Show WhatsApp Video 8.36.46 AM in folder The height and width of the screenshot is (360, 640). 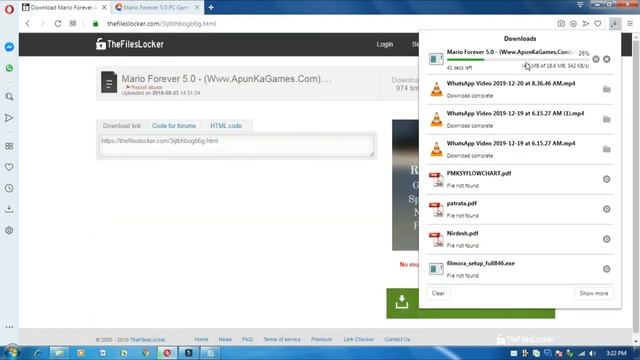tap(607, 89)
